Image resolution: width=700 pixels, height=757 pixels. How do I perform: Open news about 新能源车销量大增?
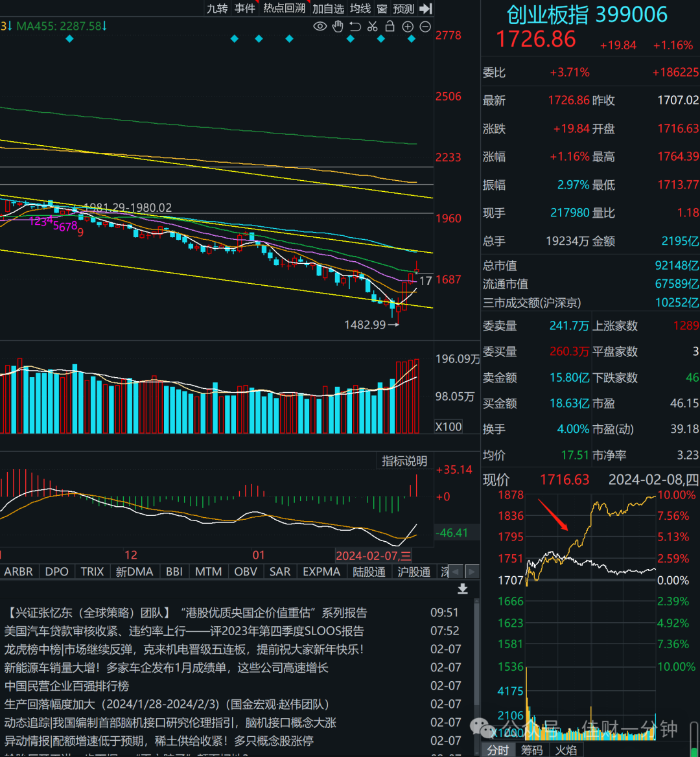(167, 668)
